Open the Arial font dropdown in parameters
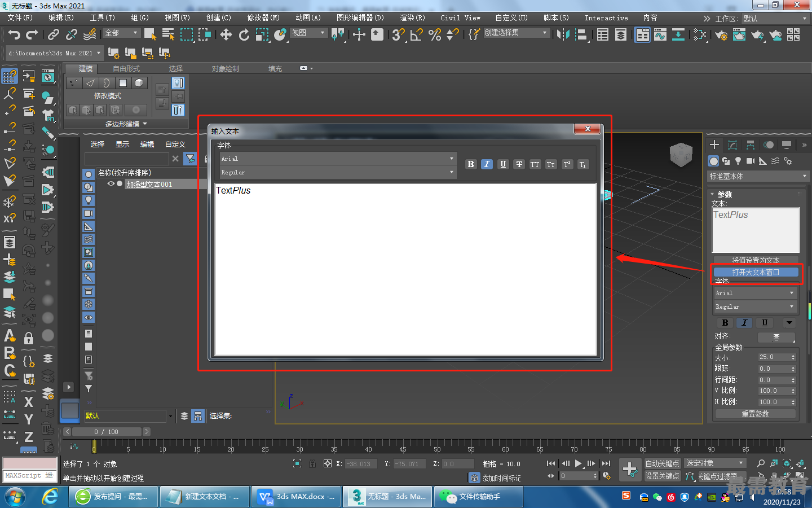 point(755,293)
